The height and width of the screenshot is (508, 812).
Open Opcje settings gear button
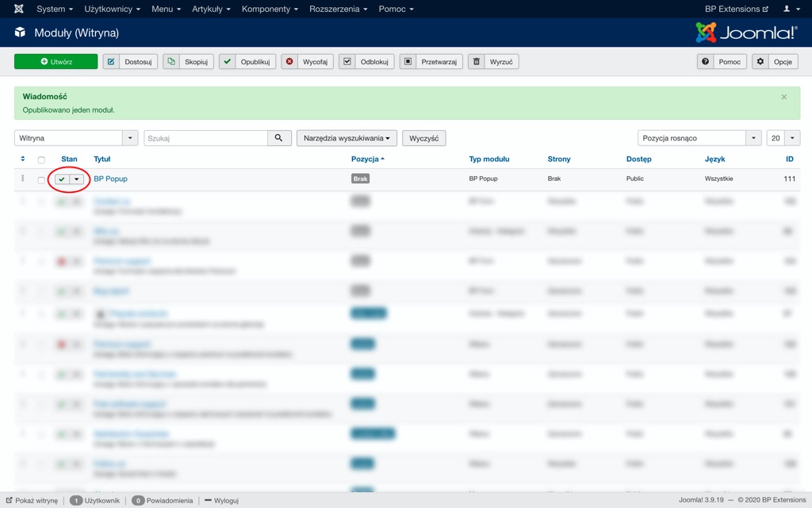pos(774,62)
